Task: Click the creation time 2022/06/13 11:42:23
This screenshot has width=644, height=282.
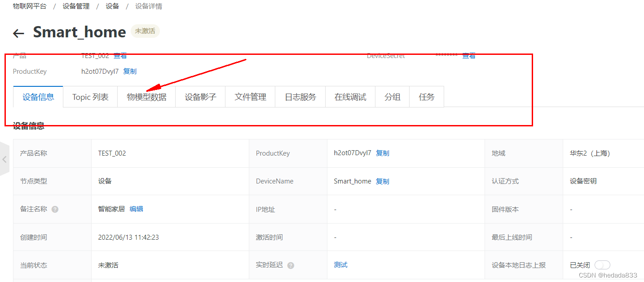Action: click(x=128, y=237)
